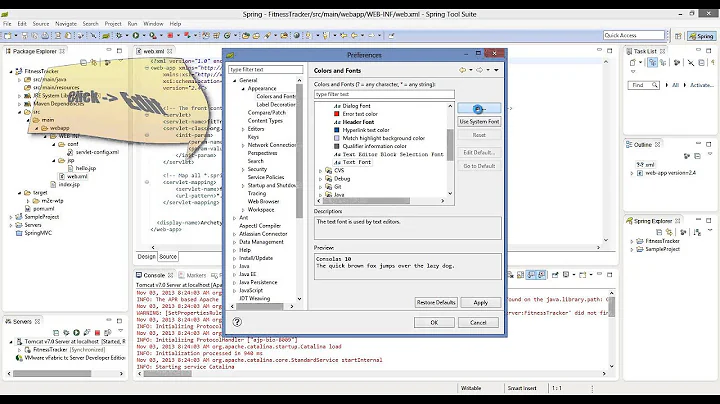Expand the Java node in Preferences tree
Image resolution: width=720 pixels, height=404 pixels.
235,266
